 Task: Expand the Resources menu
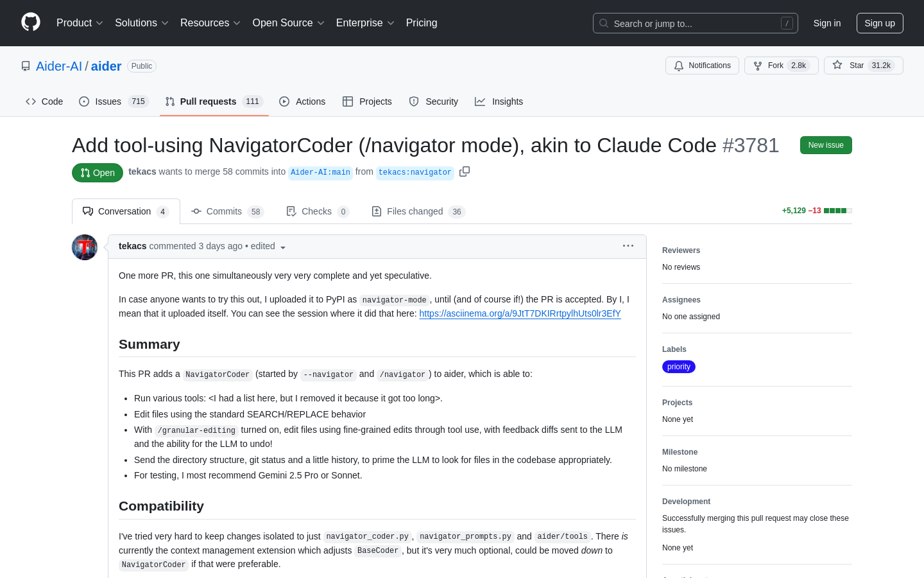(x=210, y=23)
